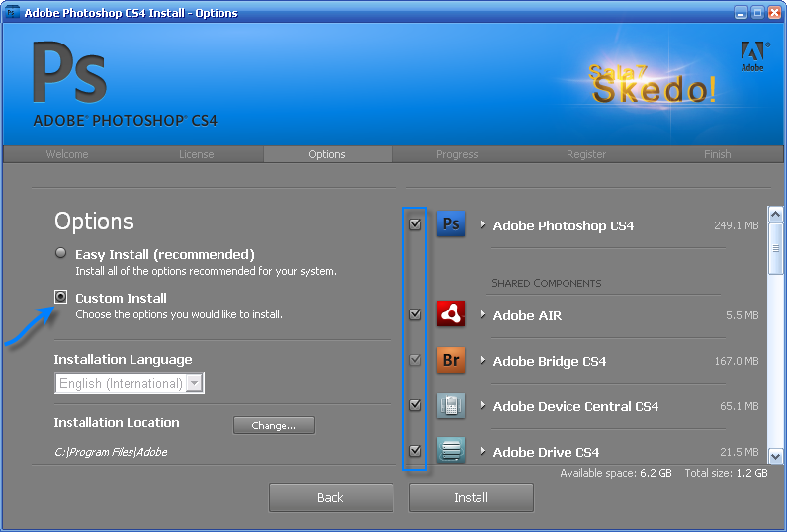Go to the Progress step tab
Viewport: 787px width, 532px height.
(457, 154)
